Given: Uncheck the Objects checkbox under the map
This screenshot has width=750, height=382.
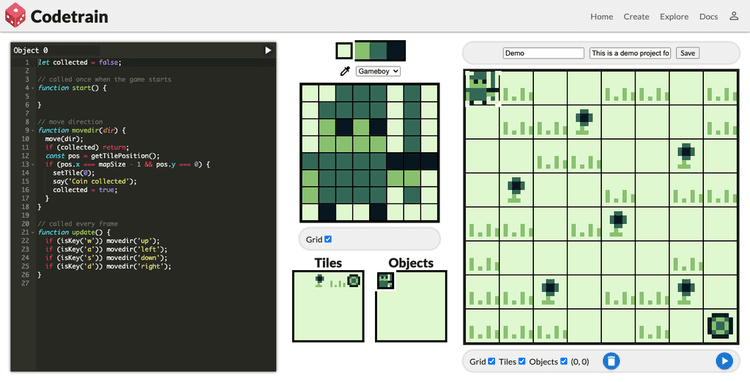Looking at the screenshot, I should (563, 361).
